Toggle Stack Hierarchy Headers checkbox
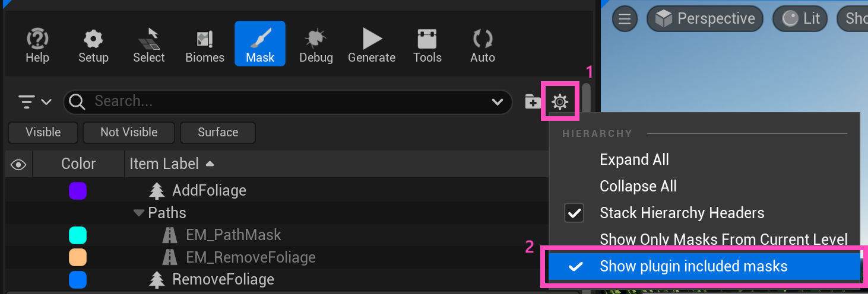868x294 pixels. pos(575,213)
